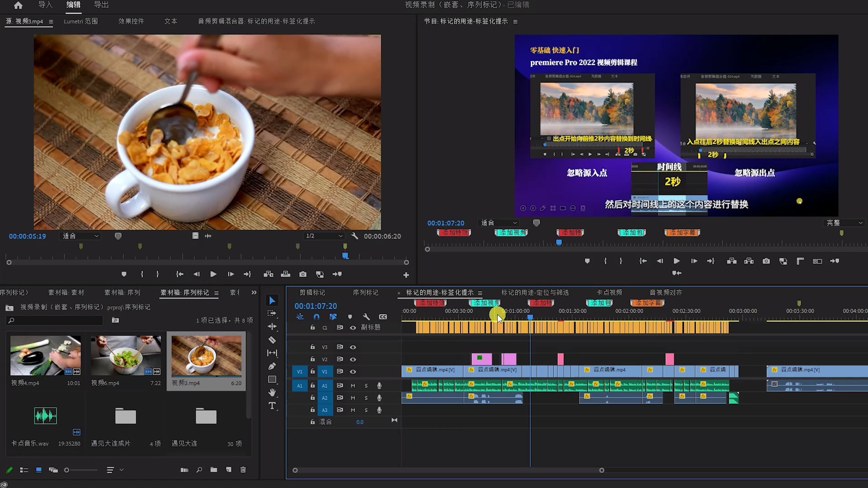Select the Track Select Forward tool
Image resolution: width=868 pixels, height=488 pixels.
pos(272,313)
